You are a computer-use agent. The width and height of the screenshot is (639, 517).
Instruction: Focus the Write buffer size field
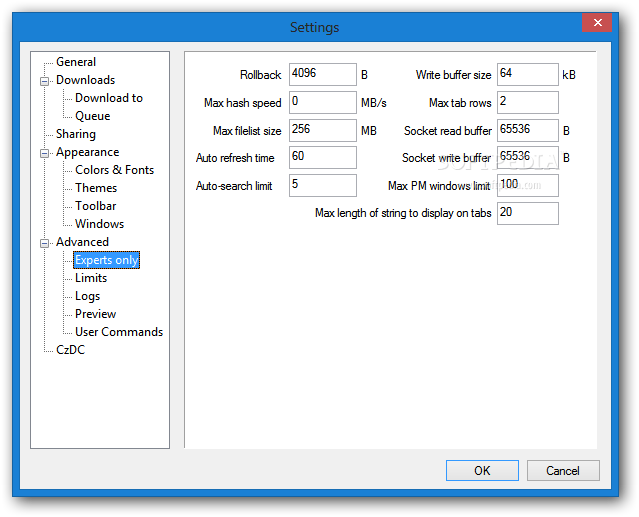coord(528,75)
